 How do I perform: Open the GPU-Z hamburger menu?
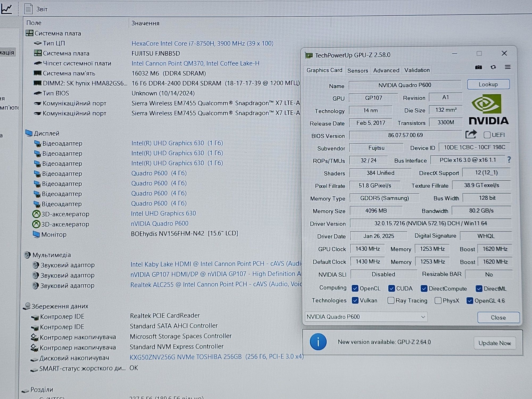508,67
